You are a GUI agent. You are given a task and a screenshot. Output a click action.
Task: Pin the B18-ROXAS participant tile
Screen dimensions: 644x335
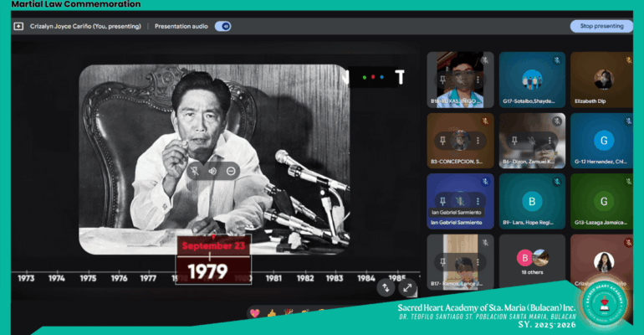pyautogui.click(x=442, y=80)
